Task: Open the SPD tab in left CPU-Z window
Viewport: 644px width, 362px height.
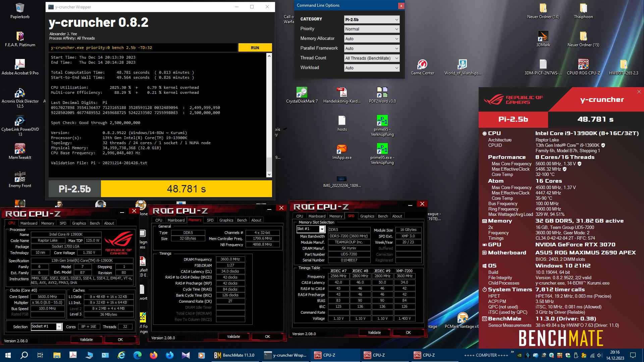Action: click(x=63, y=223)
